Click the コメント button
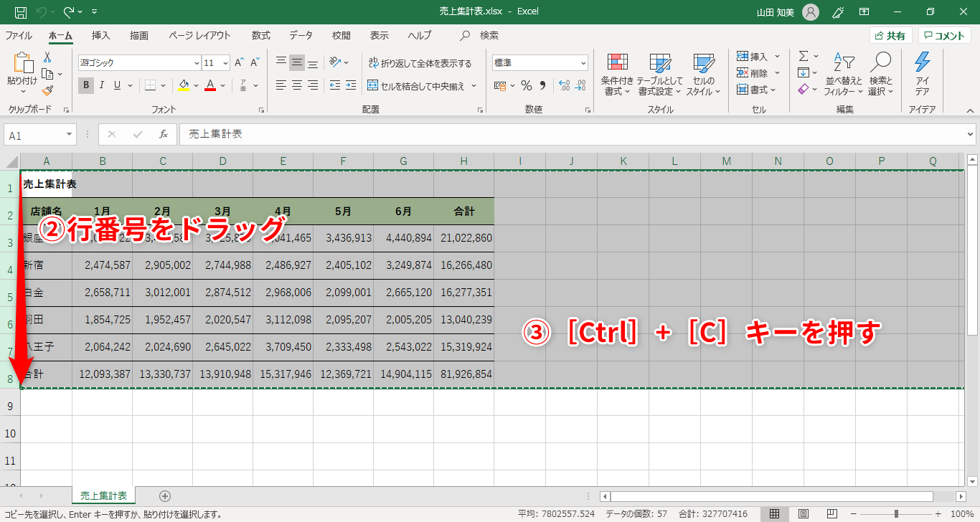 coord(945,36)
